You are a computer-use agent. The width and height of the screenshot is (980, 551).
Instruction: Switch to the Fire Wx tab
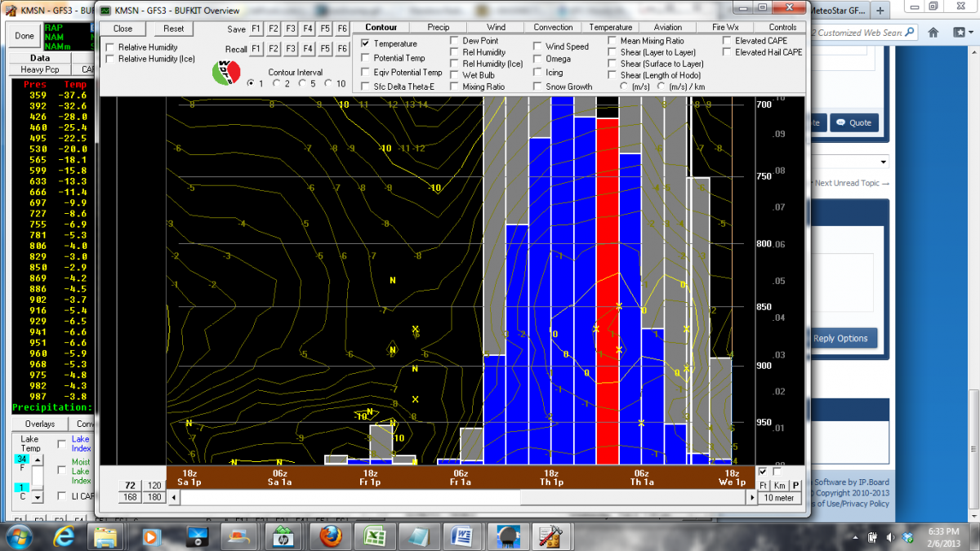pos(725,27)
